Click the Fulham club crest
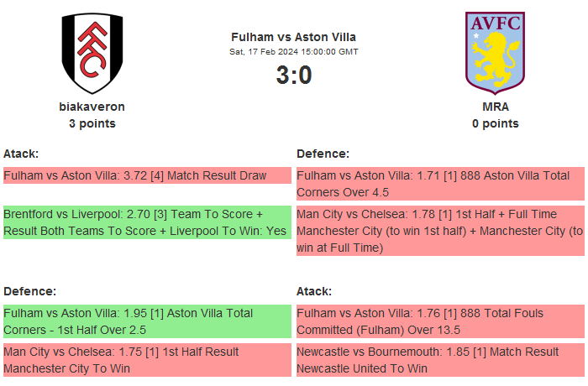Image resolution: width=588 pixels, height=386 pixels. click(x=92, y=53)
